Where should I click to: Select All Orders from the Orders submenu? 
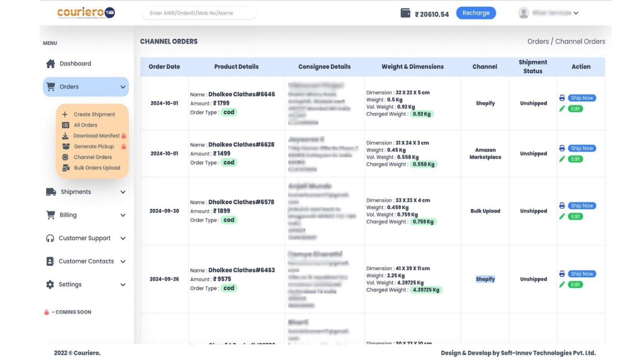tap(85, 125)
